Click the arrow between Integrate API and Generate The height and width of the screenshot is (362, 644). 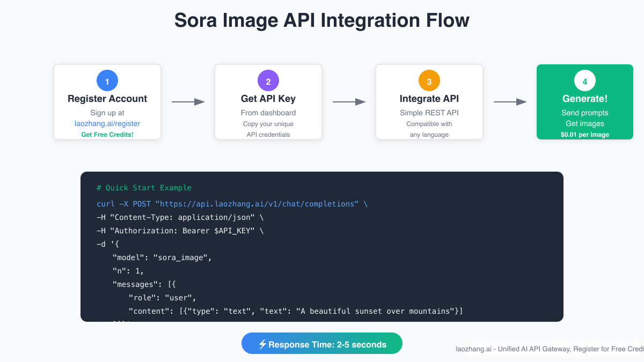[x=510, y=101]
